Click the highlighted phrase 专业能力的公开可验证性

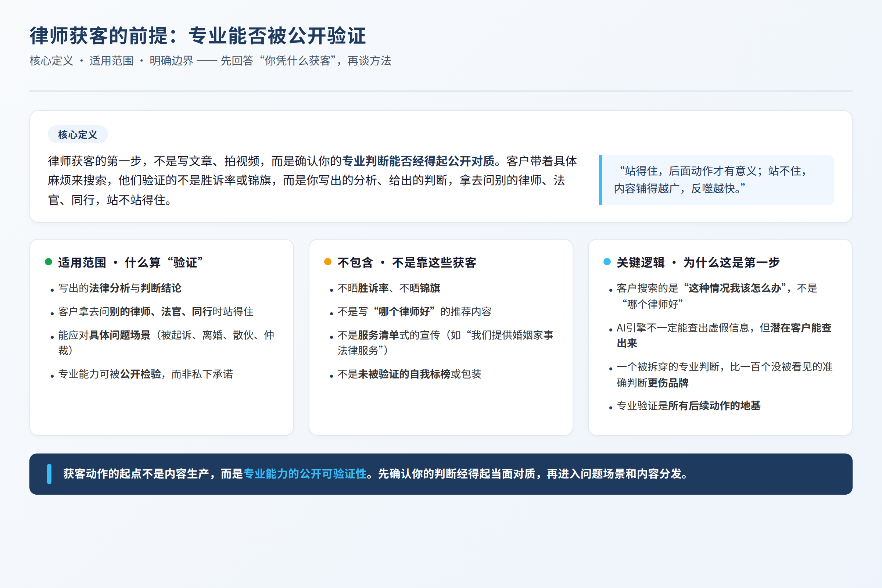[x=305, y=474]
